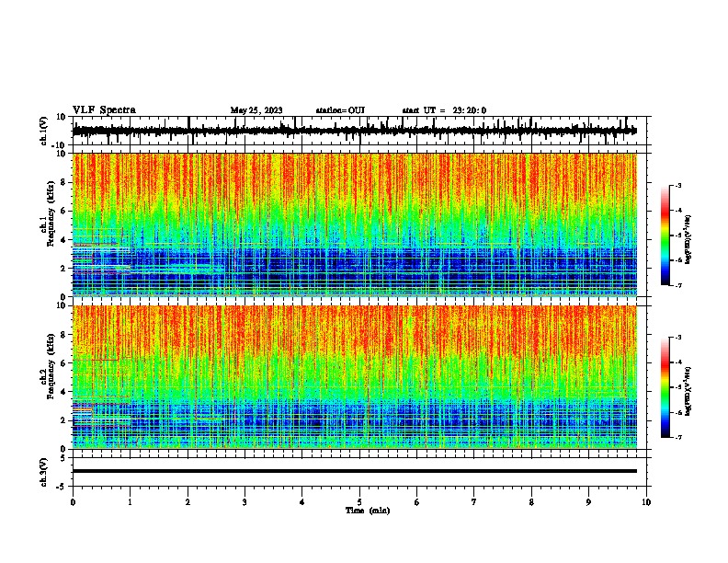Screen dimensions: 728x563
Task: Click the ch.2 spectrogram color scale bar
Action: point(665,387)
